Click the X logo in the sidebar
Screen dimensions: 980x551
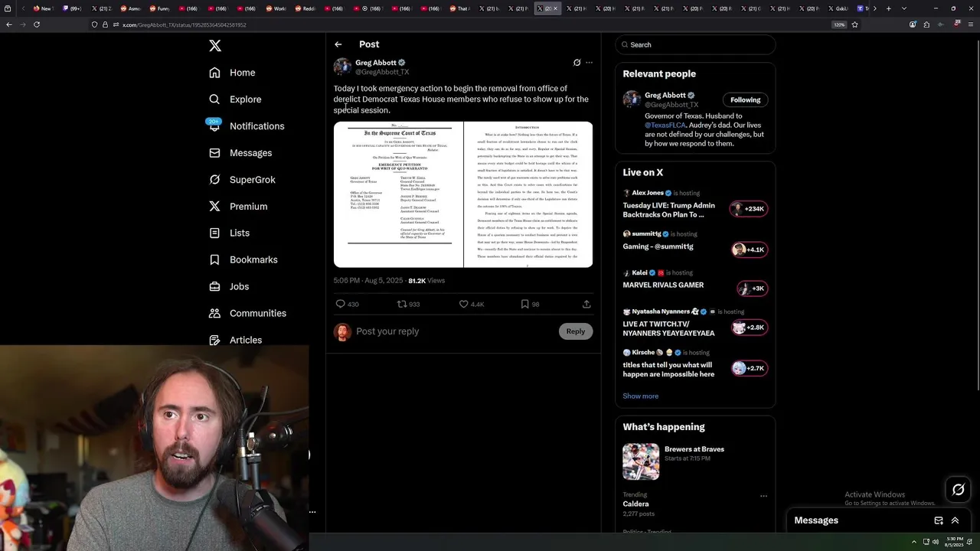click(215, 46)
